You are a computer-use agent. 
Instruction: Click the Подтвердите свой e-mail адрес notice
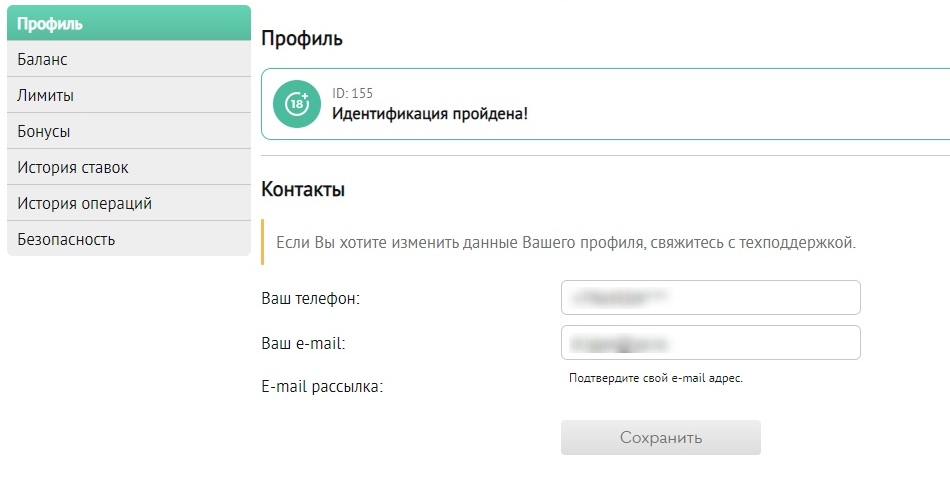[656, 379]
